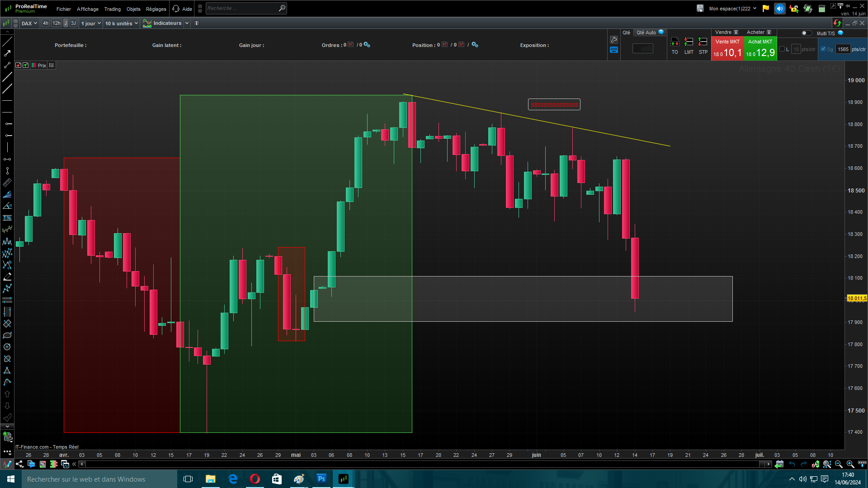
Task: Expand the DAX instrument dropdown
Action: coord(29,23)
